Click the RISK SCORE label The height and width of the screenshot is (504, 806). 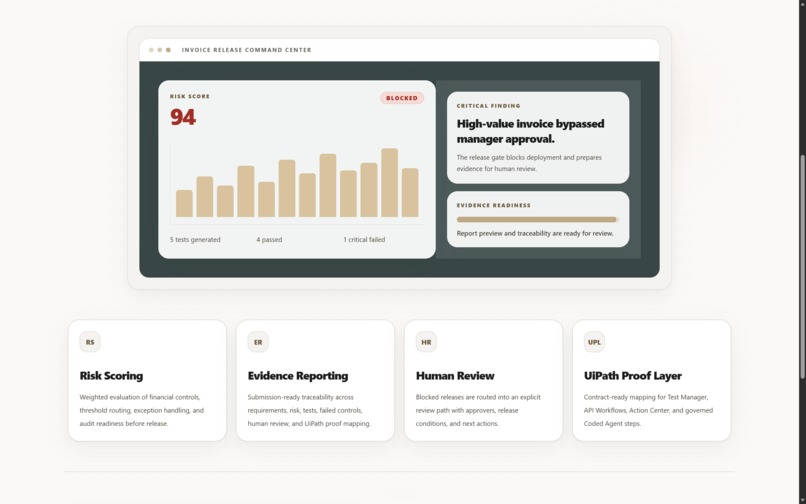point(190,96)
